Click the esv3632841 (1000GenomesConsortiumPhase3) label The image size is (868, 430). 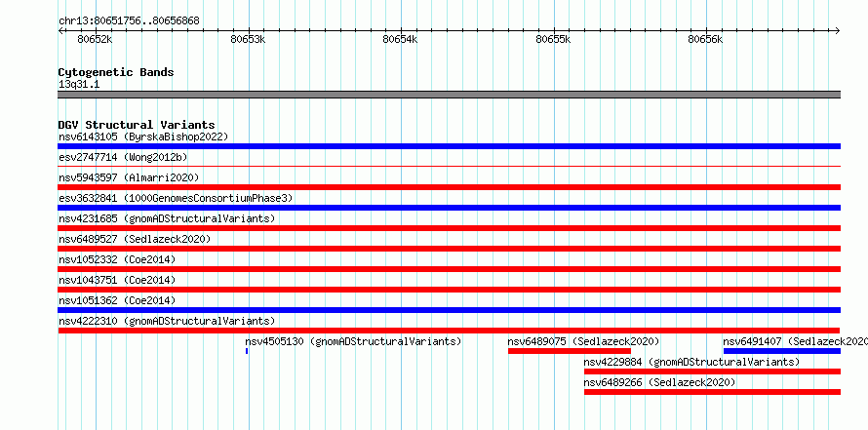pos(176,198)
